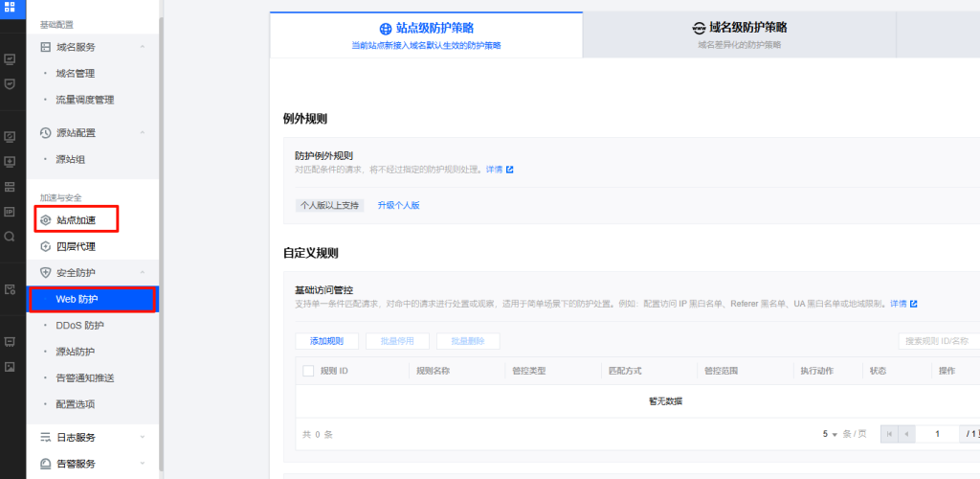Open the grid menu icon at top of dark rail
The image size is (980, 479).
[x=10, y=8]
